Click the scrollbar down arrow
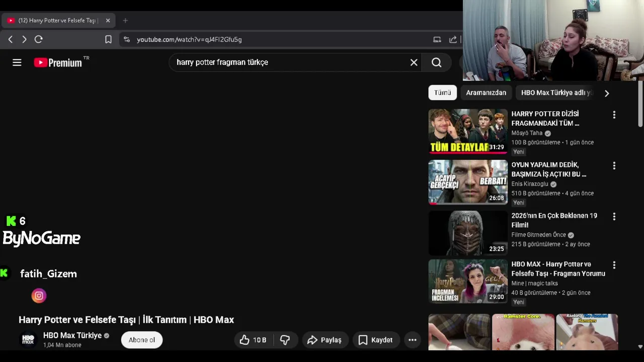The image size is (644, 362). coord(640,346)
